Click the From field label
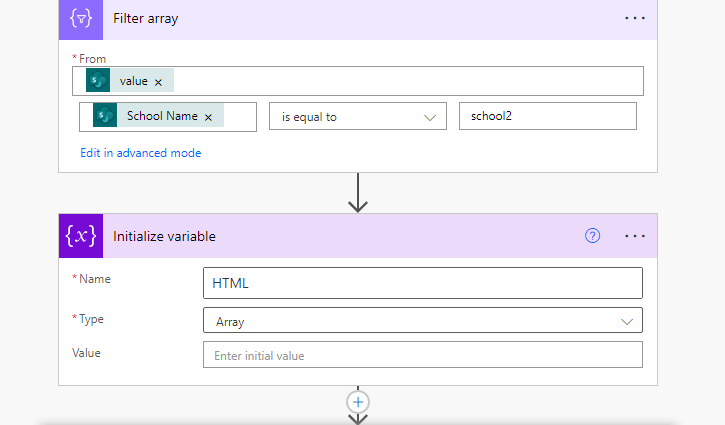 [92, 59]
